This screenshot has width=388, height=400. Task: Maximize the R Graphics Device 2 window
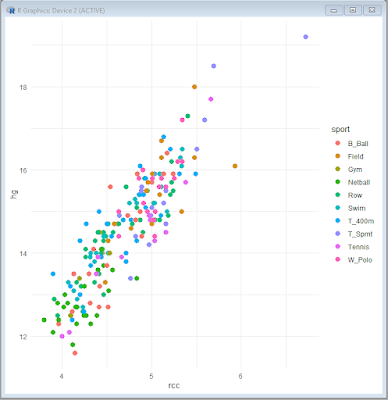coord(353,10)
